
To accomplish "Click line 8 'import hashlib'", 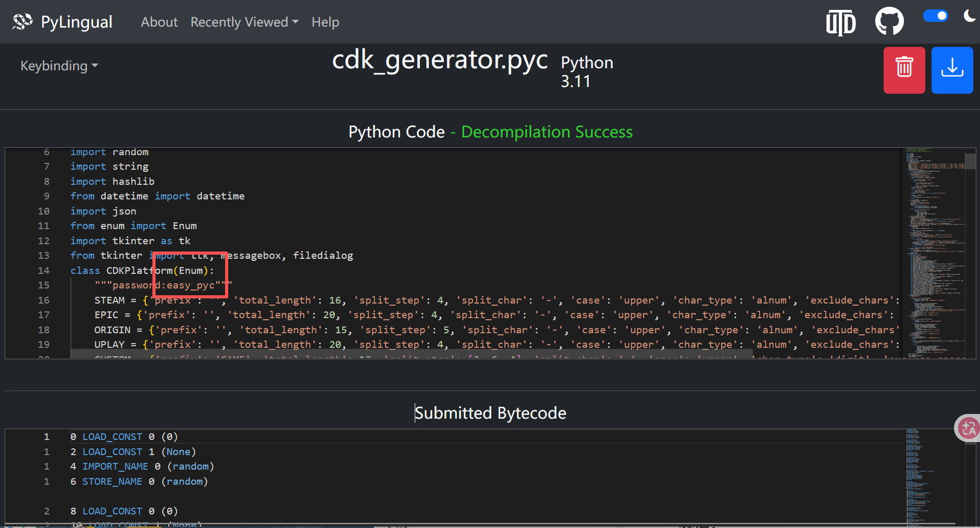I will pos(113,181).
